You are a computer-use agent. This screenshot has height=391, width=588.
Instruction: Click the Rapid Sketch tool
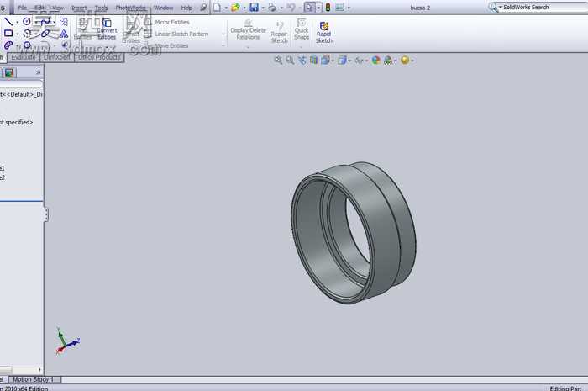pos(324,32)
